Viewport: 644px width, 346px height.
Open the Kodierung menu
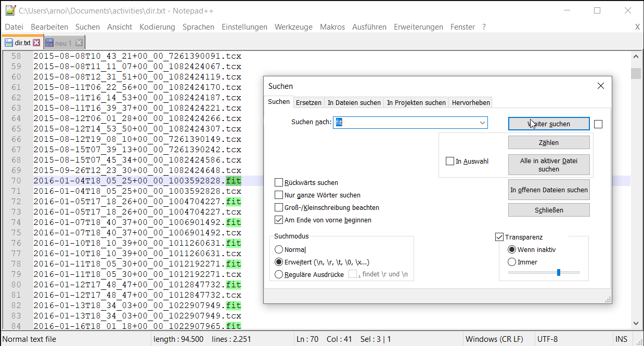[157, 27]
